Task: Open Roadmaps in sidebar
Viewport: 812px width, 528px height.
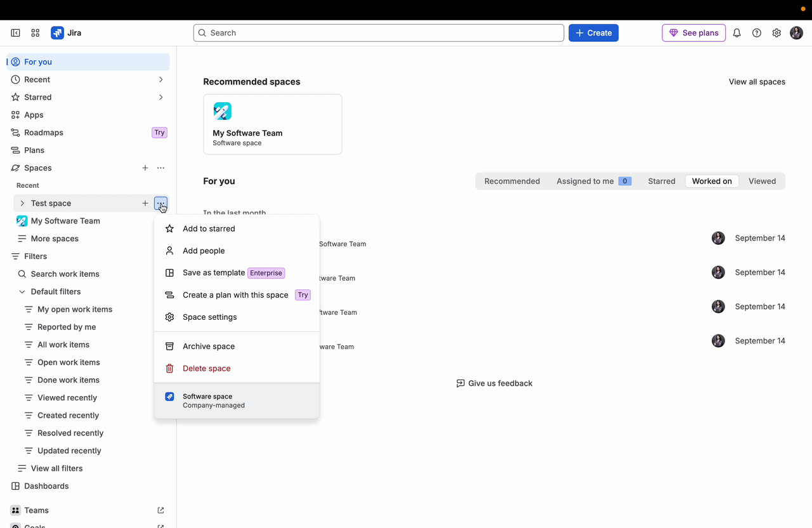Action: point(88,133)
